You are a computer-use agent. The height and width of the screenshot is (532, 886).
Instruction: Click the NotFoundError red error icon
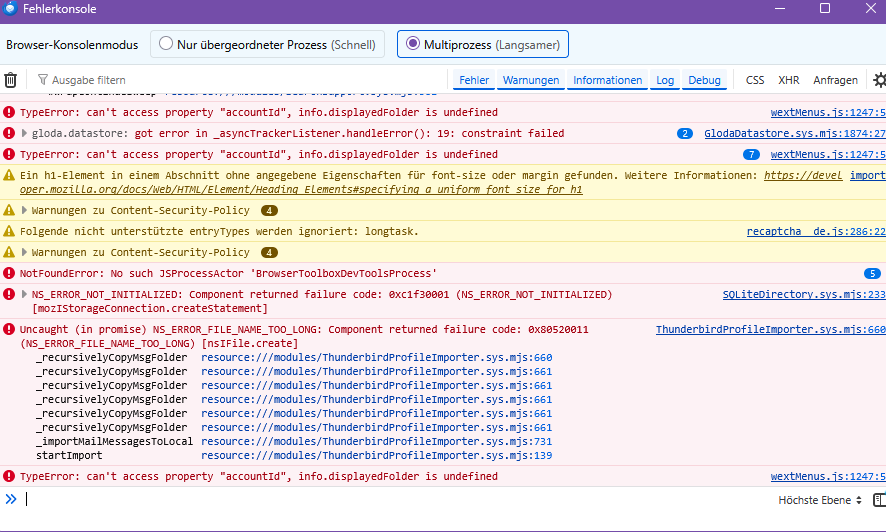[x=10, y=273]
